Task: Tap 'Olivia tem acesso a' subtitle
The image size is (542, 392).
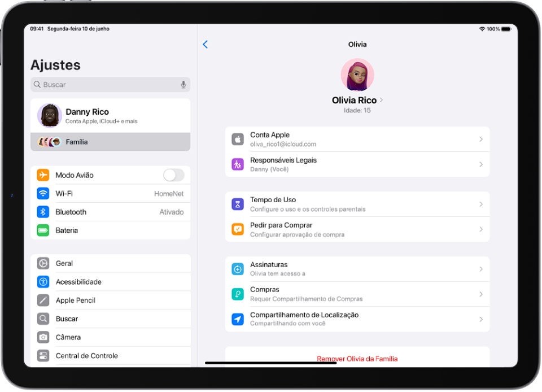Action: tap(278, 274)
